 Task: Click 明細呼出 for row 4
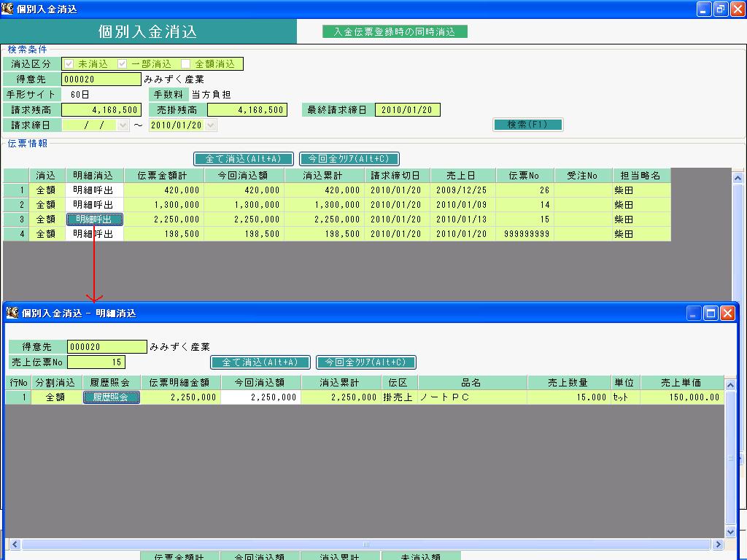(x=94, y=234)
